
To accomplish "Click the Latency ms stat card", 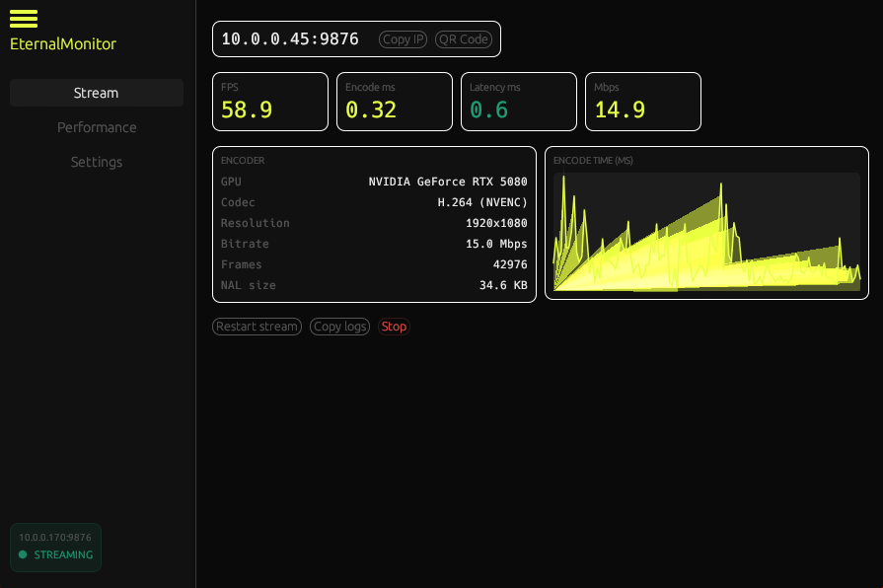I will click(518, 102).
